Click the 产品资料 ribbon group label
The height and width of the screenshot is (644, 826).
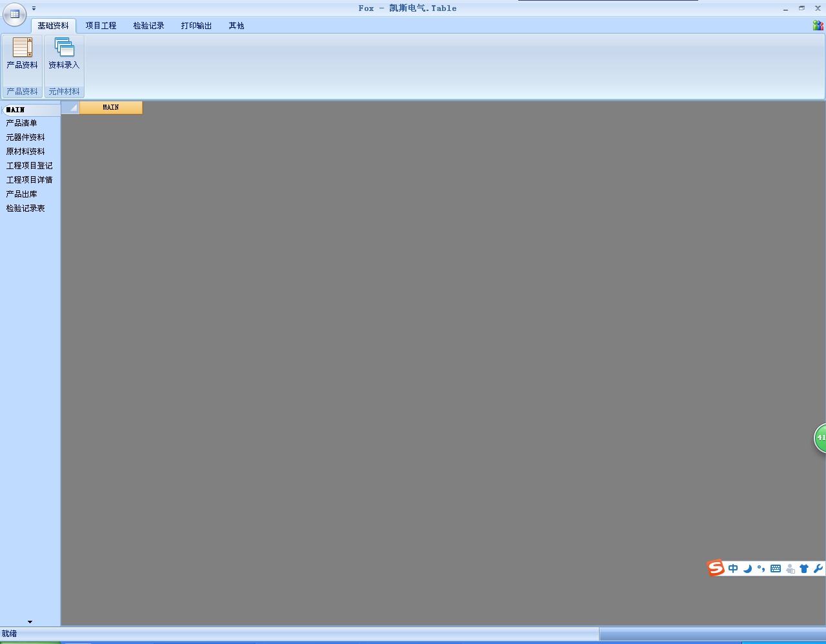22,92
